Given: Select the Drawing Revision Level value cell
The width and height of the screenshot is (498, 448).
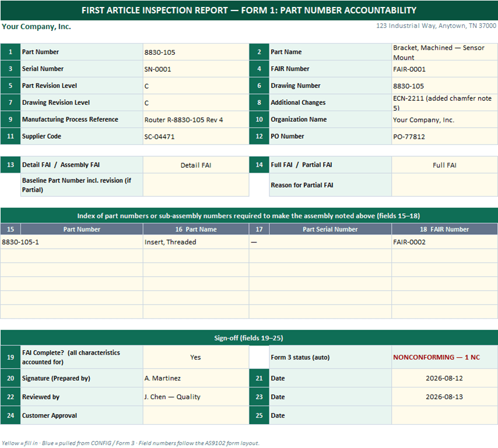Looking at the screenshot, I should click(x=196, y=103).
